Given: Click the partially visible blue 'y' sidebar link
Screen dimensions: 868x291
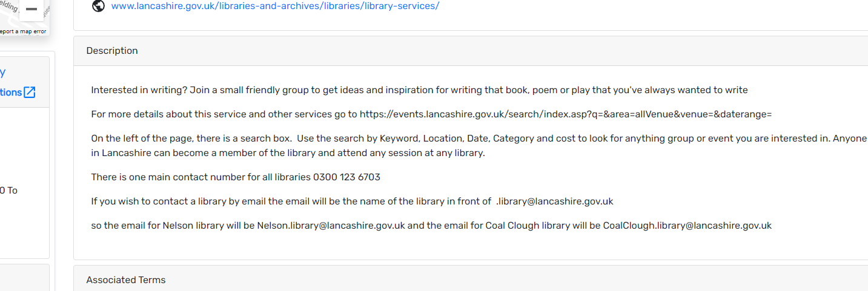Looking at the screenshot, I should pyautogui.click(x=2, y=73).
